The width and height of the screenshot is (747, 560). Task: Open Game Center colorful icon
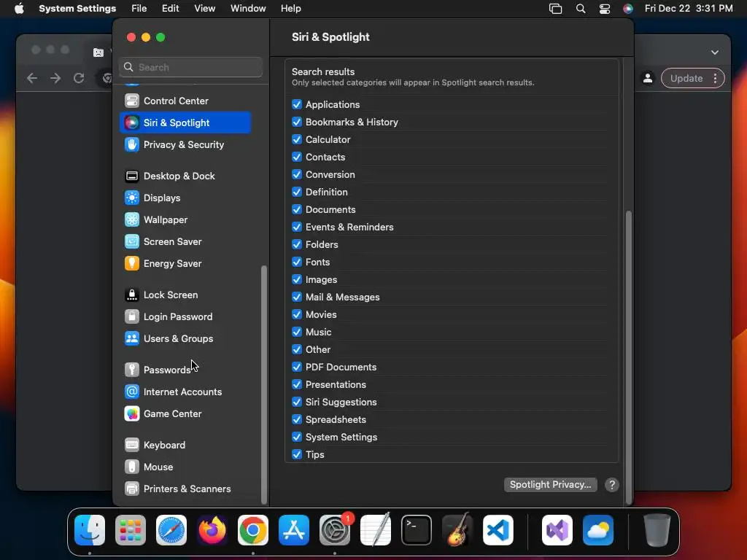tap(132, 414)
